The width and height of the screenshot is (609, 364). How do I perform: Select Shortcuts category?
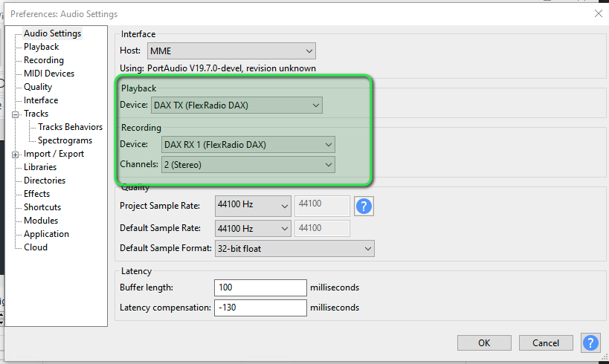coord(42,207)
